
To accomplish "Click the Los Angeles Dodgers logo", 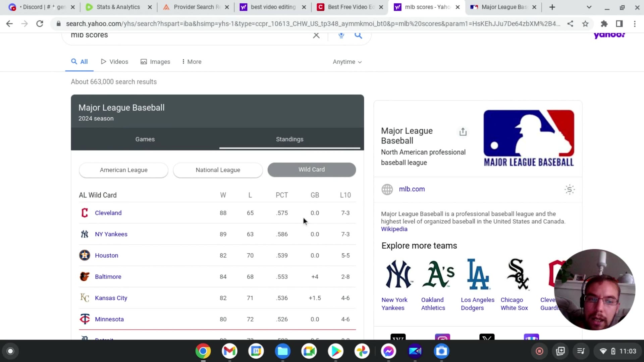I will point(478,274).
